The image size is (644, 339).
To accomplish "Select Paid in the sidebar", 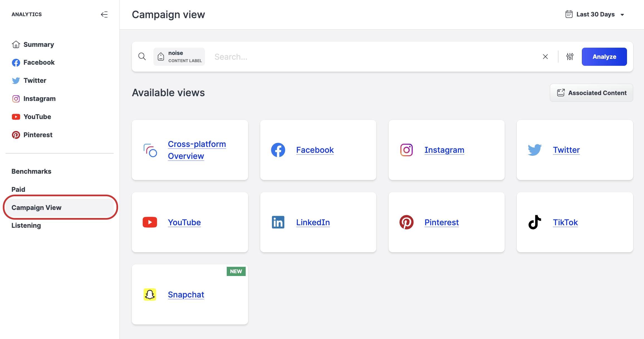I will [18, 189].
